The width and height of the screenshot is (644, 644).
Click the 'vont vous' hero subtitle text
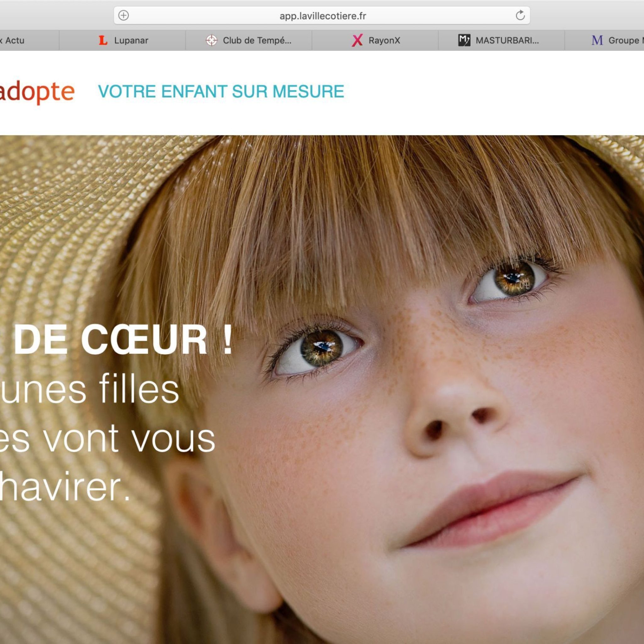point(129,439)
